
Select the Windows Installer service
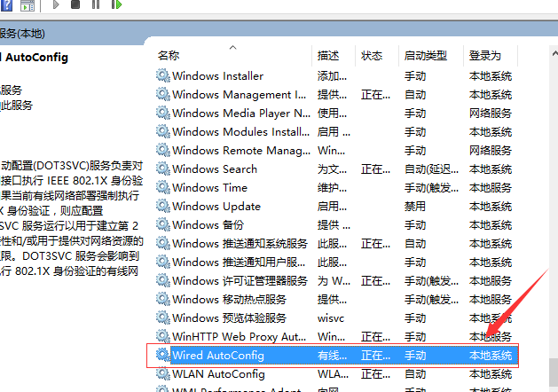coord(217,76)
